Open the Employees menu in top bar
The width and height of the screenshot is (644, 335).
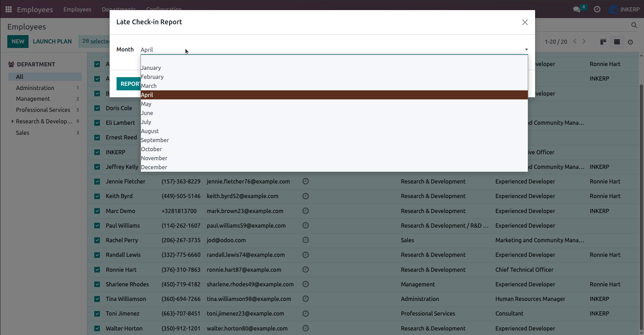(77, 9)
